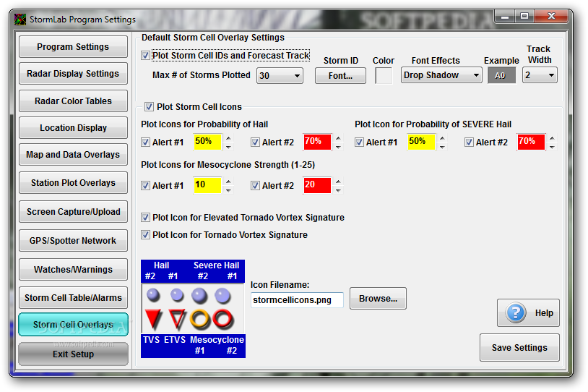Viewport: 588px width, 392px height.
Task: Decrease Hail Alert #1 percentage spinner
Action: click(228, 147)
